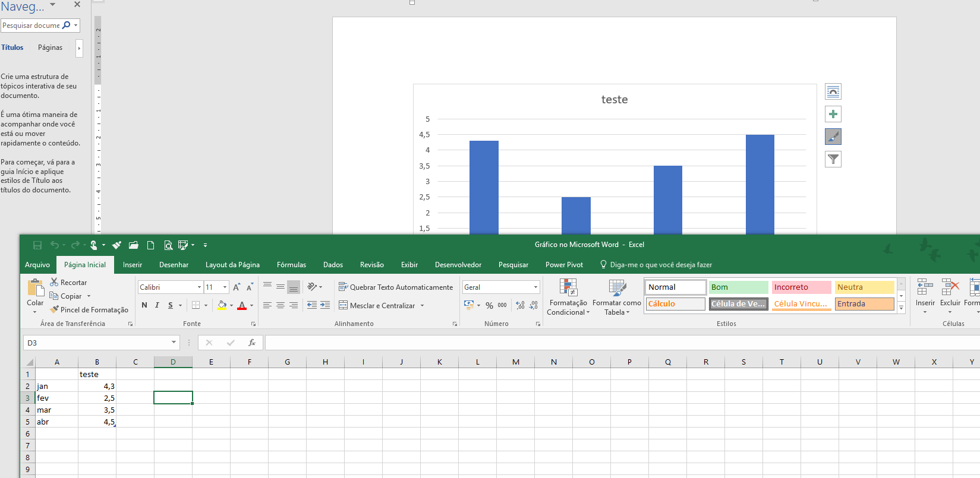Select cell B2 containing 4,3
The height and width of the screenshot is (478, 980).
97,387
